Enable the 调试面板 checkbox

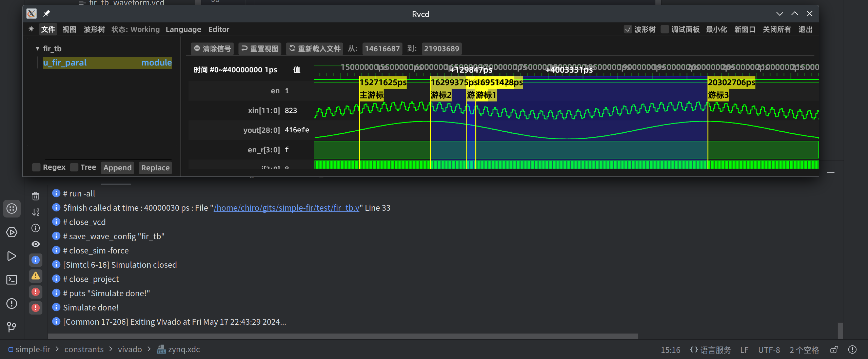point(665,29)
